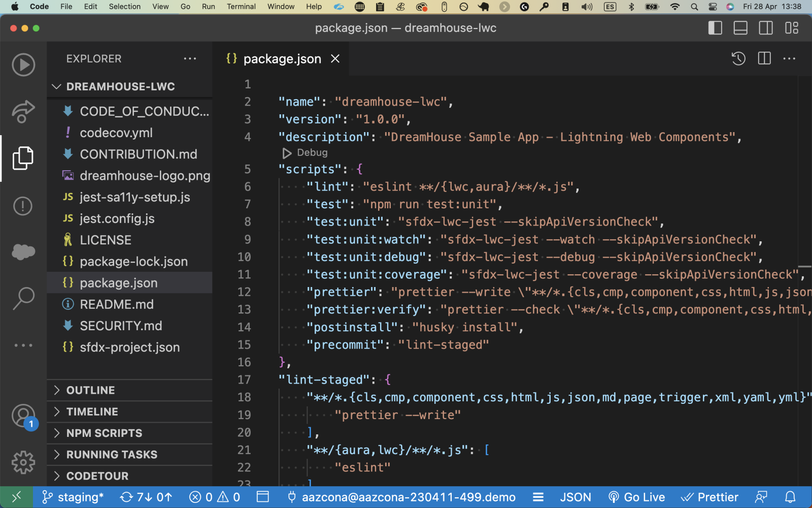Open notifications bell in status bar
812x508 pixels.
[x=790, y=497]
